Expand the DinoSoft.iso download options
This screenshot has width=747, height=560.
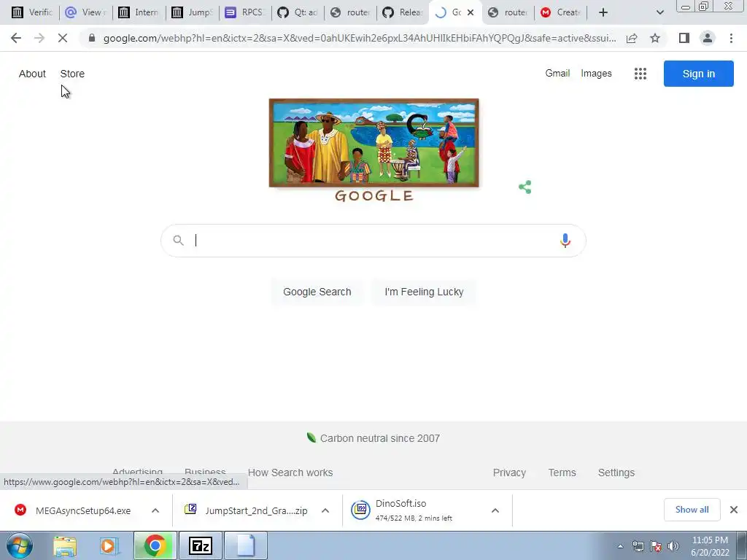click(x=495, y=510)
